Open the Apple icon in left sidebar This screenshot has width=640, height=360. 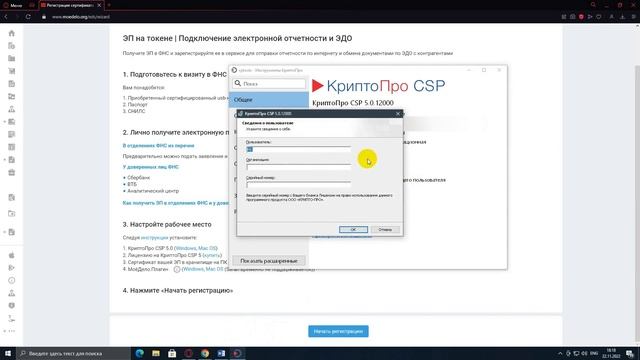click(11, 255)
